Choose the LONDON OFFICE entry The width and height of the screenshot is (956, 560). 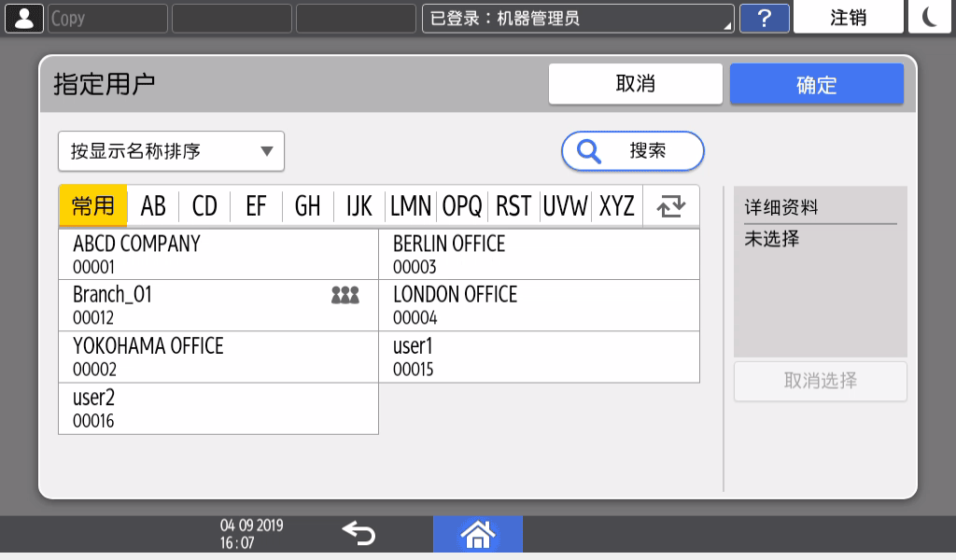539,305
